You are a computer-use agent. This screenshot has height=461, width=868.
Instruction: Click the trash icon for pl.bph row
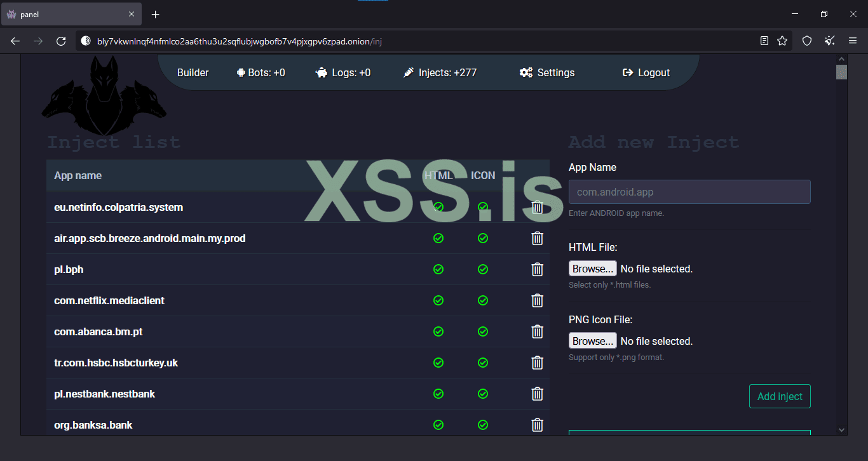pyautogui.click(x=537, y=269)
